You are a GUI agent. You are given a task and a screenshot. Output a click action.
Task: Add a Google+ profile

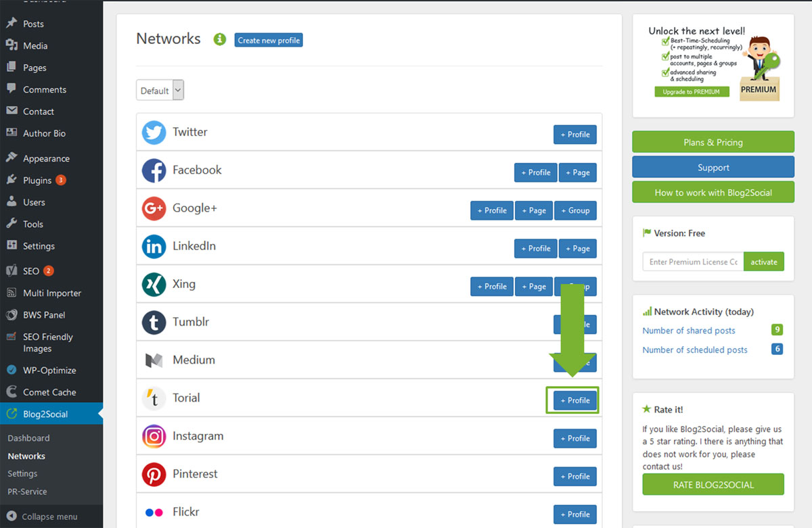pyautogui.click(x=492, y=210)
